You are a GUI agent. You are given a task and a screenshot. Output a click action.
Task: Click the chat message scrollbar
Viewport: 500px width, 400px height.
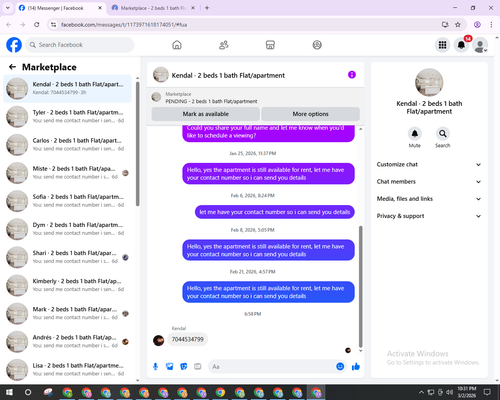[x=360, y=287]
